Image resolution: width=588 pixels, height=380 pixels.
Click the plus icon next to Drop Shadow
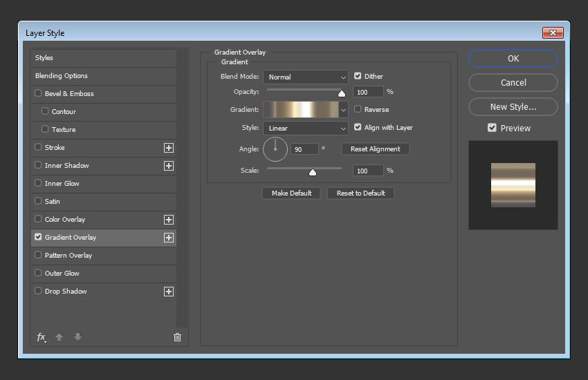tap(168, 292)
